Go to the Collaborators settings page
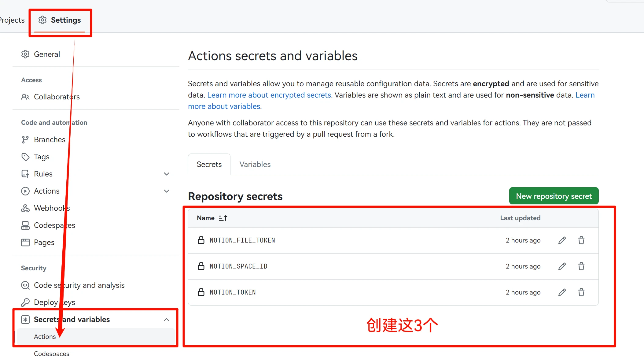 [x=57, y=97]
